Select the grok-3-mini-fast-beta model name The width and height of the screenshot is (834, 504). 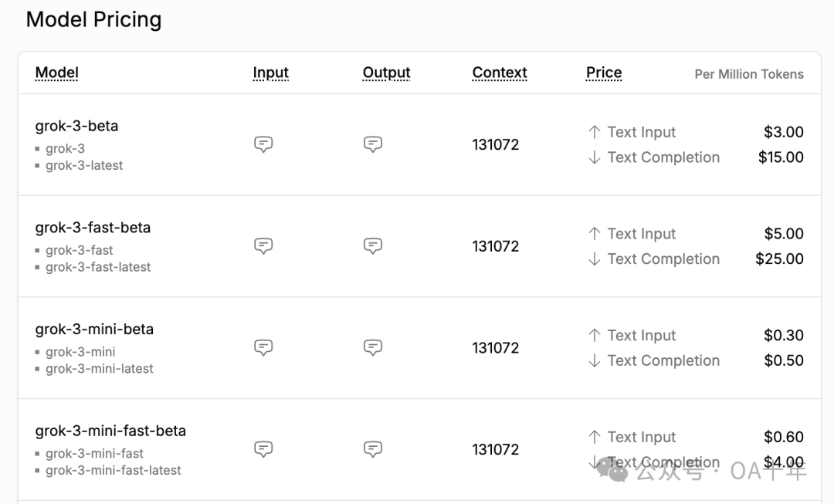110,431
